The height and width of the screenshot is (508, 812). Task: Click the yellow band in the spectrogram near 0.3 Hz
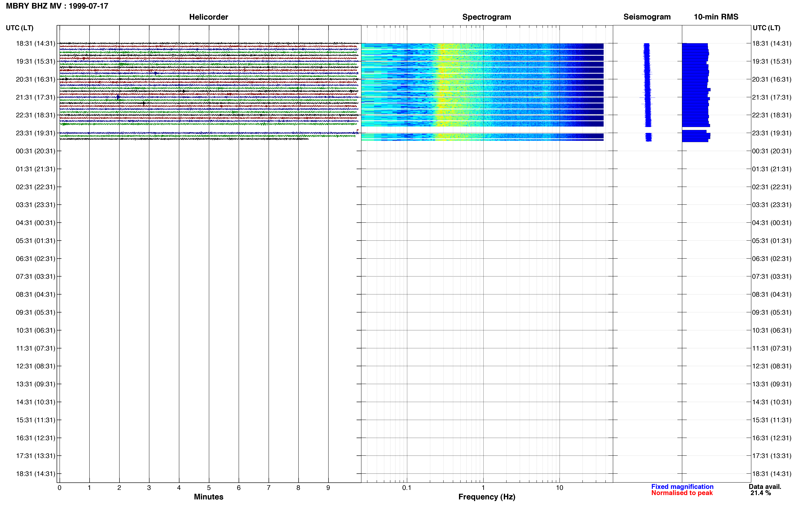[x=443, y=85]
